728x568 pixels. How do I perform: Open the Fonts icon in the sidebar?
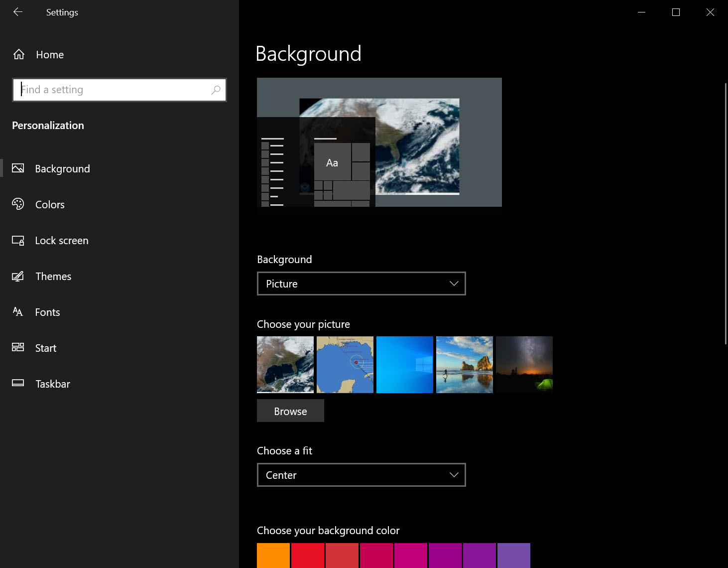click(x=18, y=312)
